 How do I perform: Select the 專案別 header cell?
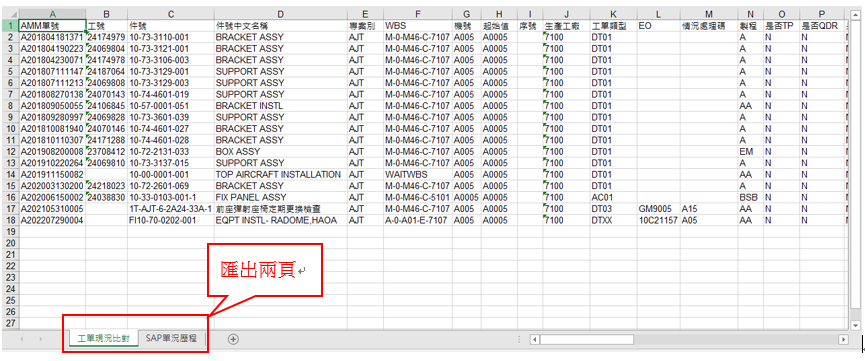click(x=365, y=26)
